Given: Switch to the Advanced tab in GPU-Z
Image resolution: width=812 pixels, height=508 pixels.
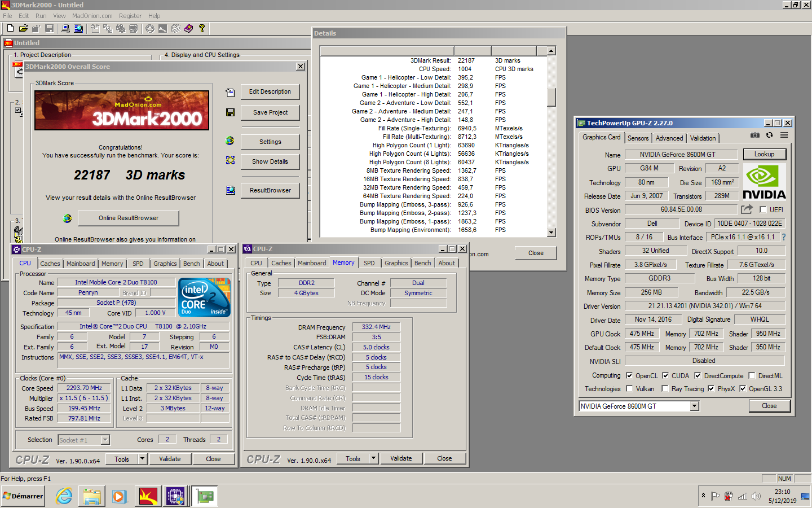Looking at the screenshot, I should click(x=669, y=138).
